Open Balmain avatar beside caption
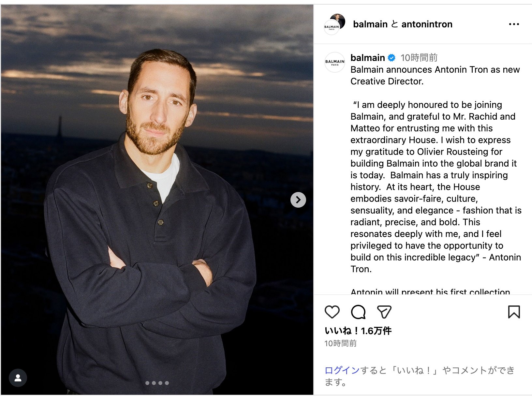 point(335,62)
